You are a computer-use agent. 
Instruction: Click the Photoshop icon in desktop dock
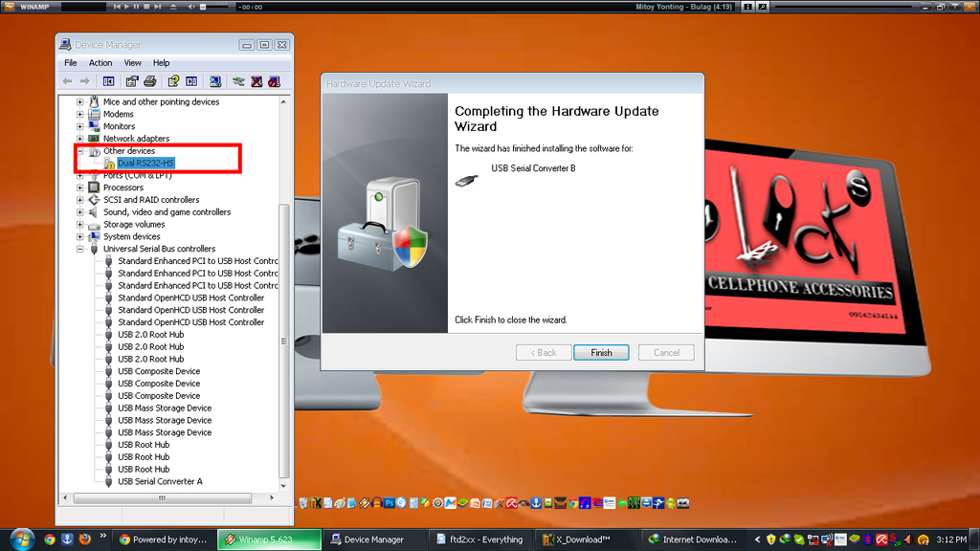389,503
